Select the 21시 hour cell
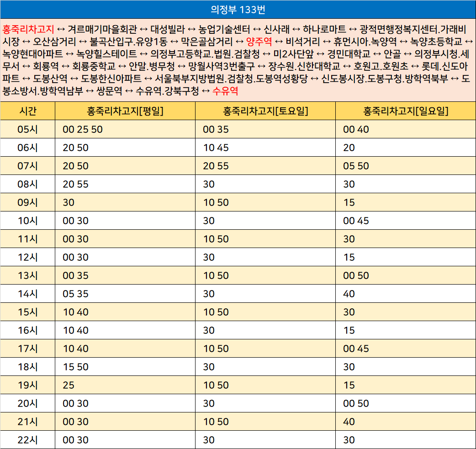 tap(27, 422)
